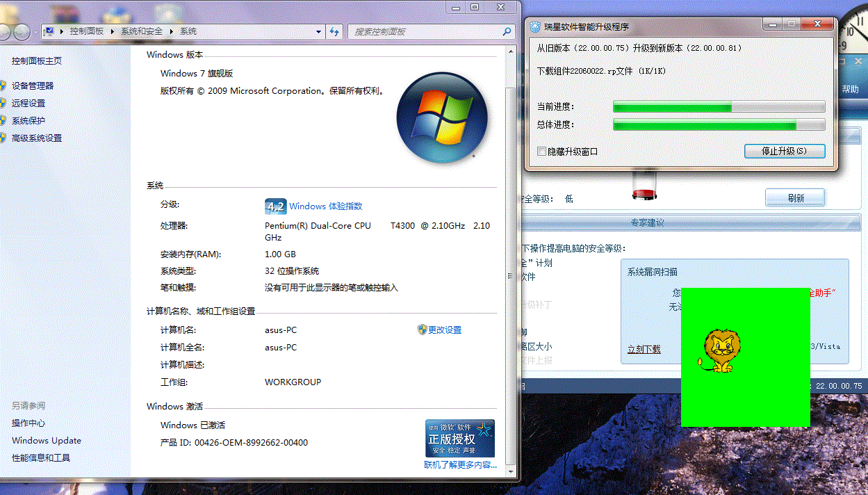This screenshot has height=495, width=868.
Task: Click the product ID 00426-OEM-8992662-00400 text
Action: point(251,443)
